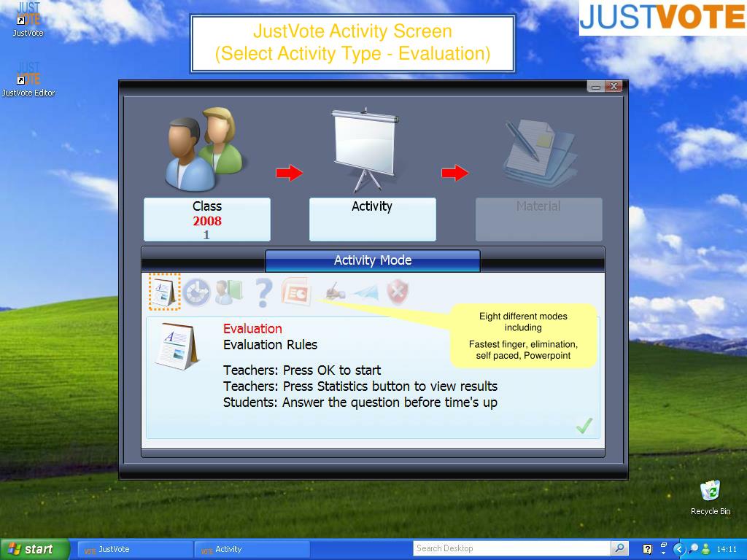Image resolution: width=747 pixels, height=560 pixels.
Task: Click the green messenger person tray icon
Action: tap(705, 549)
